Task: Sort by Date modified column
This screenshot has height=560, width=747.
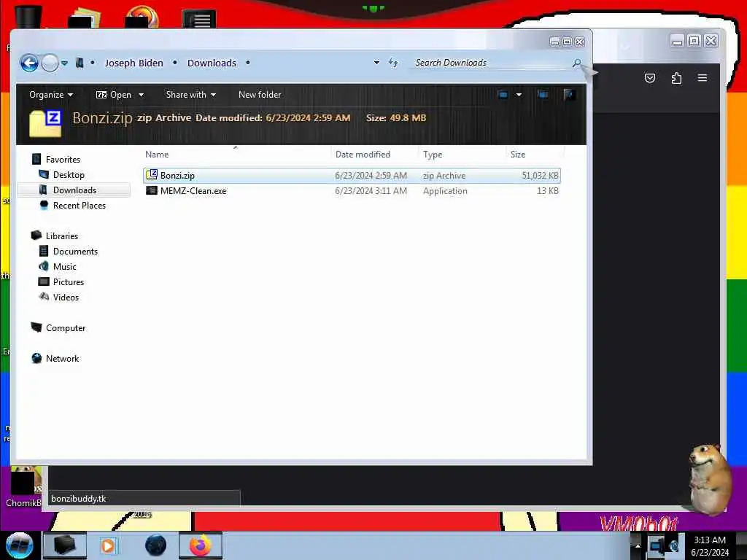Action: pyautogui.click(x=363, y=155)
